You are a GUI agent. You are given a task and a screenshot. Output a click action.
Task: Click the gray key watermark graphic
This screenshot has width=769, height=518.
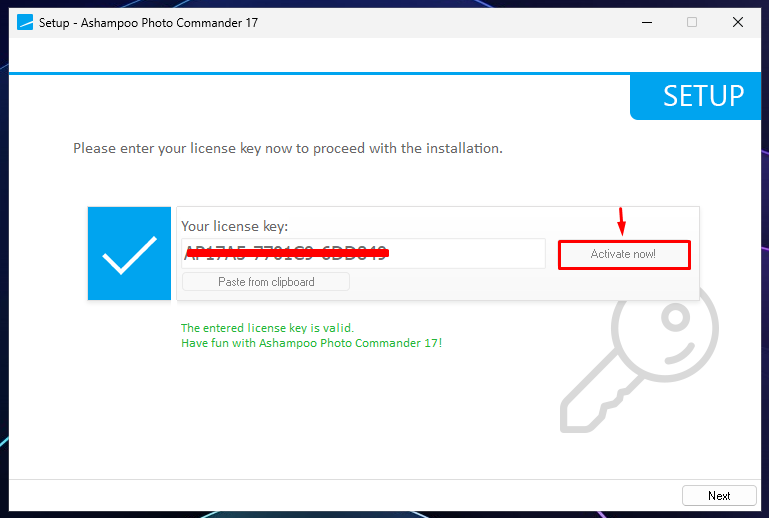point(640,360)
